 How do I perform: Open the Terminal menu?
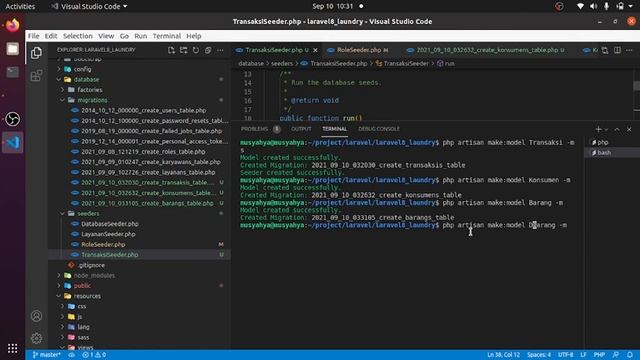pos(167,36)
